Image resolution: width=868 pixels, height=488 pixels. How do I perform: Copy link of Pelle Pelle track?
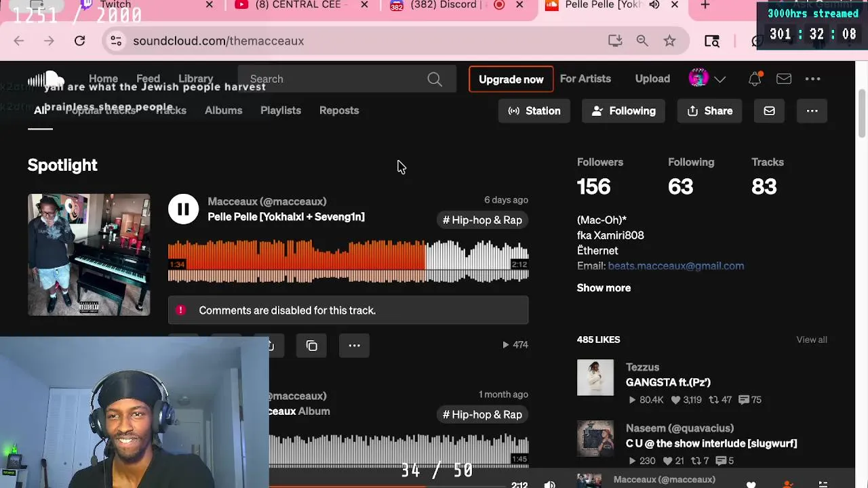(312, 346)
